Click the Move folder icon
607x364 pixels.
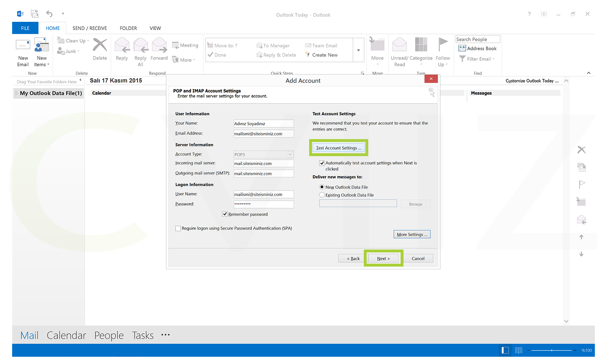[377, 44]
